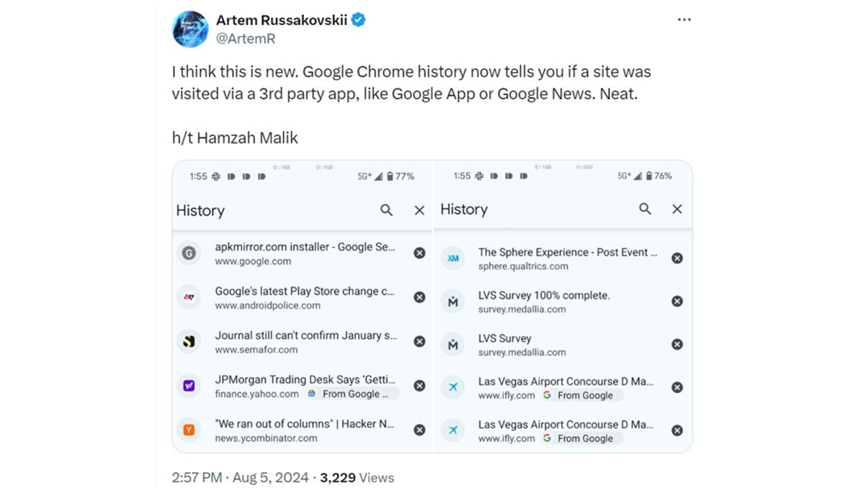Click the @ArtemR handle link
This screenshot has height=488, width=868.
coord(246,39)
